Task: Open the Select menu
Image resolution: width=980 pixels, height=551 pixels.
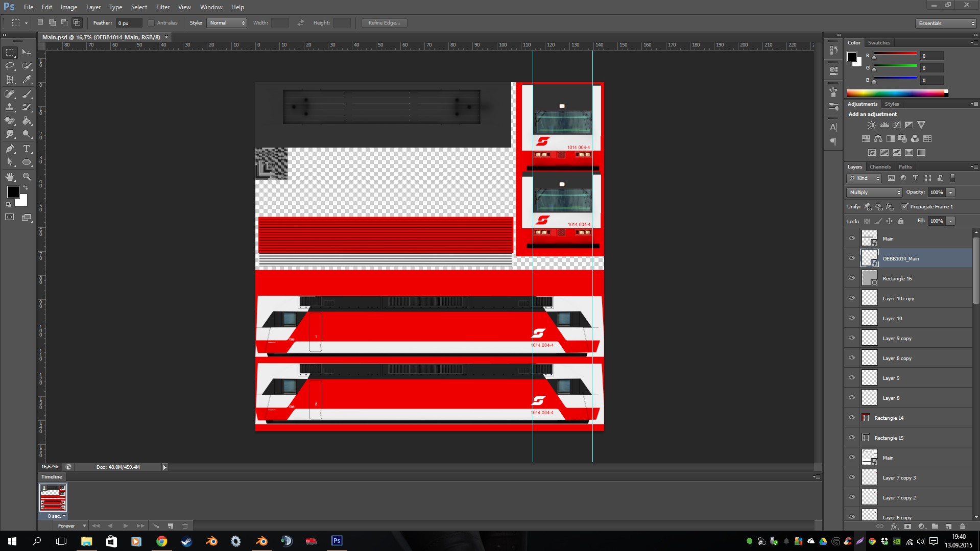Action: click(x=139, y=7)
